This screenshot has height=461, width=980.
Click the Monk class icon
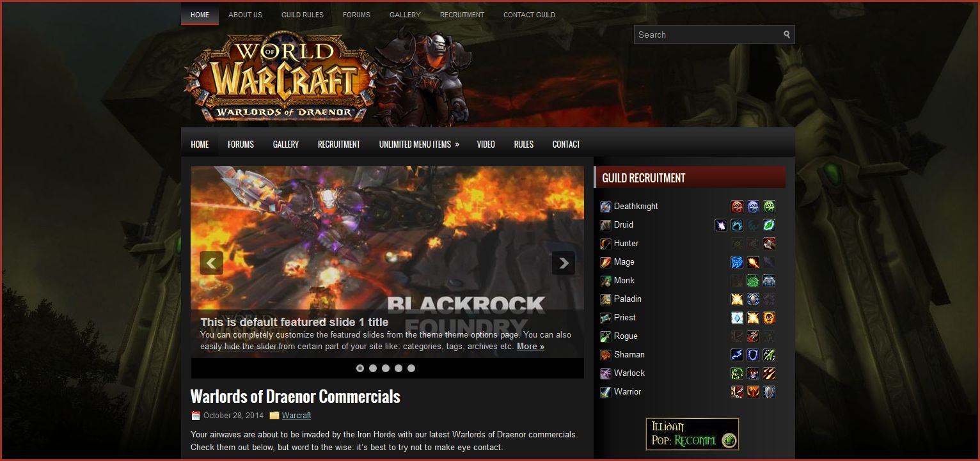(605, 281)
